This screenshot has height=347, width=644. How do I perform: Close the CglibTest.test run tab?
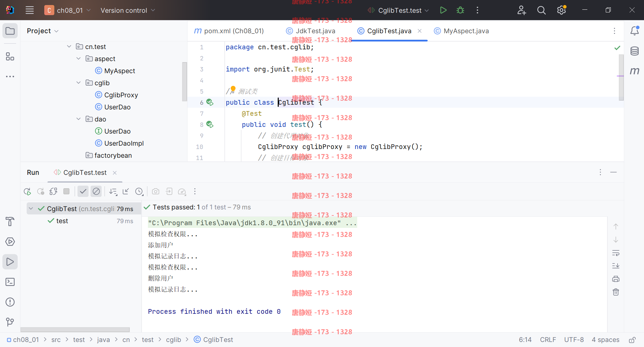click(115, 172)
